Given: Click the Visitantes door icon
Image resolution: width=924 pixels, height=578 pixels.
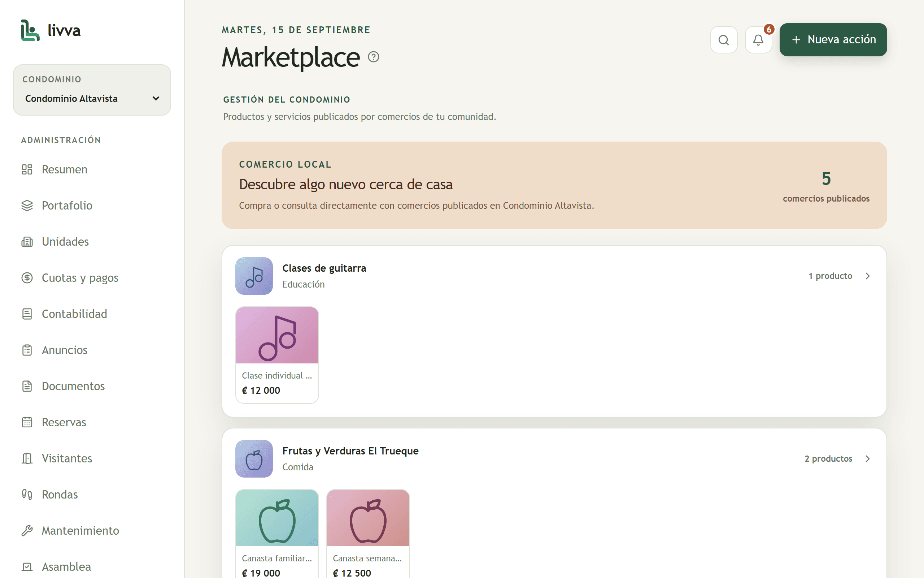Looking at the screenshot, I should 27,458.
